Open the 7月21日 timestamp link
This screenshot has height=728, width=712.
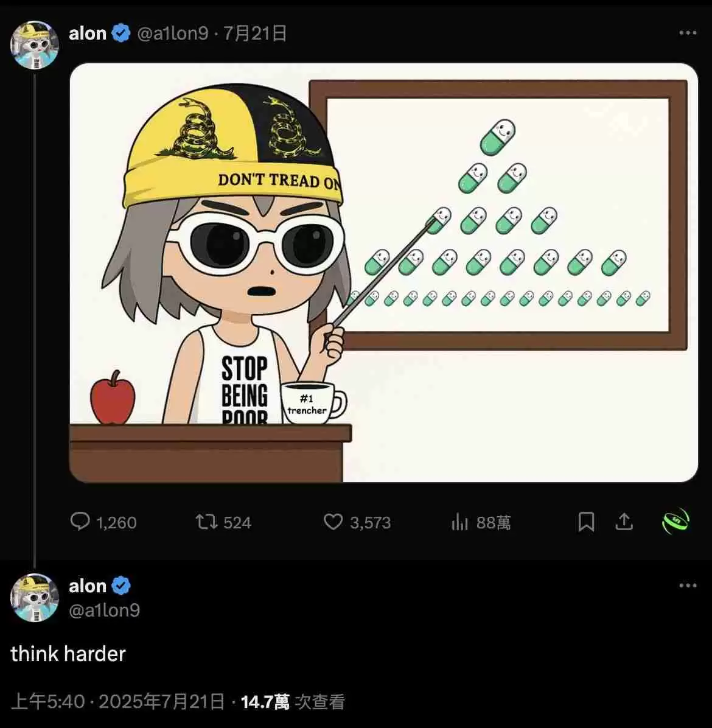(255, 34)
